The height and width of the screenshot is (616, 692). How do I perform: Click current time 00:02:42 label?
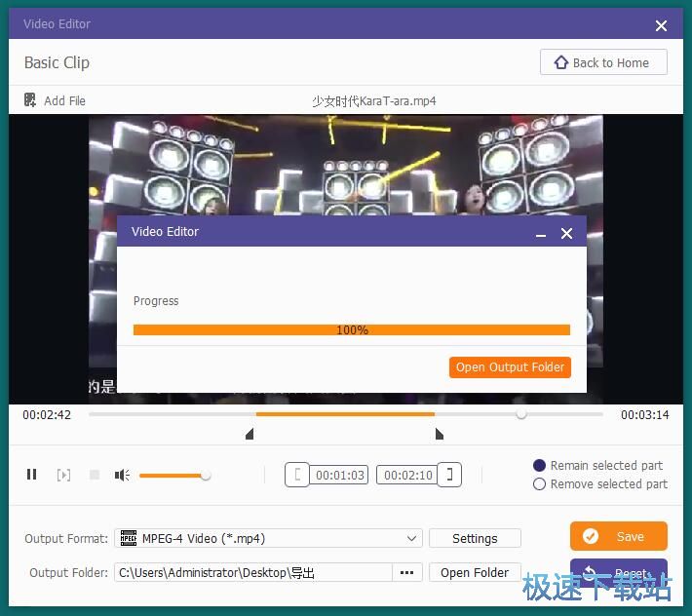point(47,415)
